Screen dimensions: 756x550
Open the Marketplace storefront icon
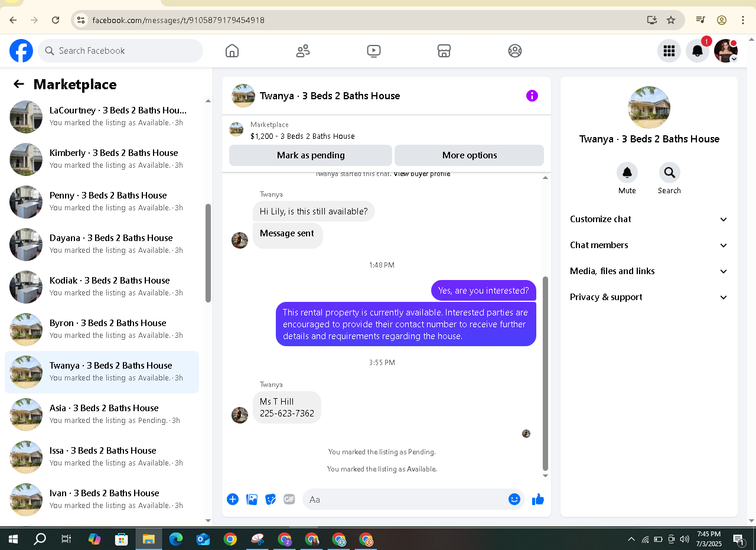tap(444, 51)
